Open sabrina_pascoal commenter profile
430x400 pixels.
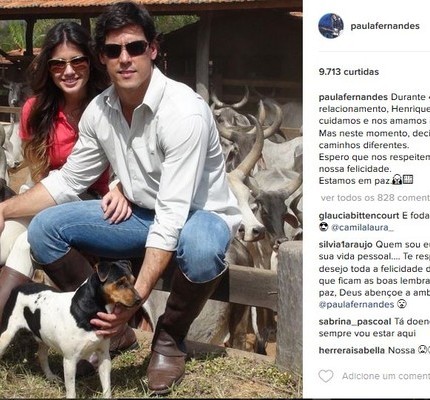pos(355,322)
